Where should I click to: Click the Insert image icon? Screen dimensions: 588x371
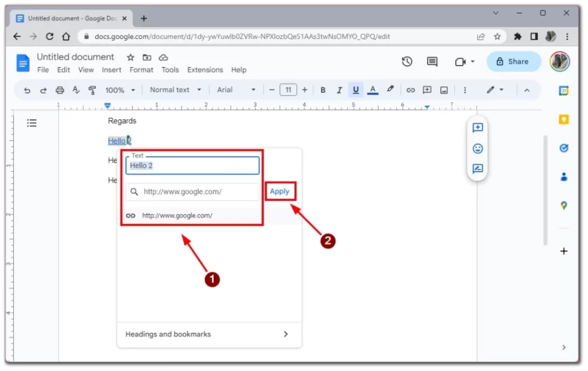point(444,90)
